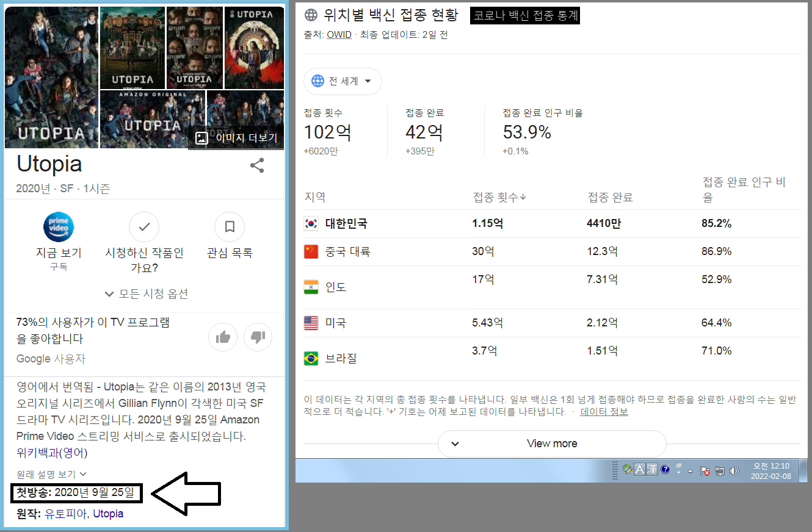812x532 pixels.
Task: Open the share icon next to Utopia
Action: [257, 165]
